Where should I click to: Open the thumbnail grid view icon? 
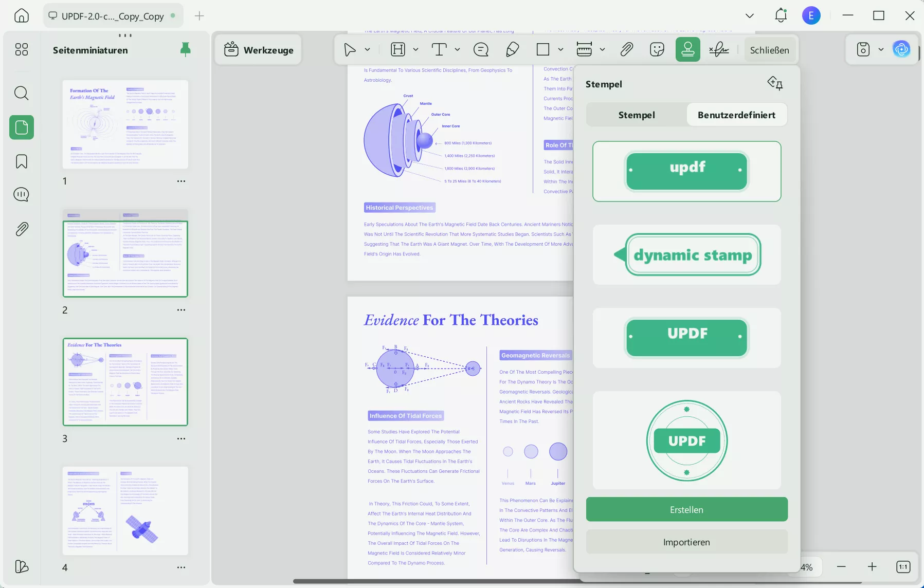22,49
